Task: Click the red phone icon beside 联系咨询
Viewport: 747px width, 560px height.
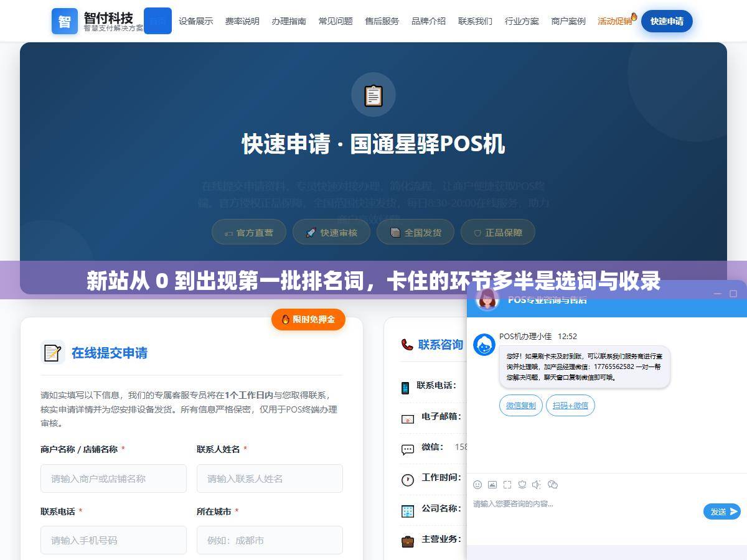Action: tap(407, 345)
